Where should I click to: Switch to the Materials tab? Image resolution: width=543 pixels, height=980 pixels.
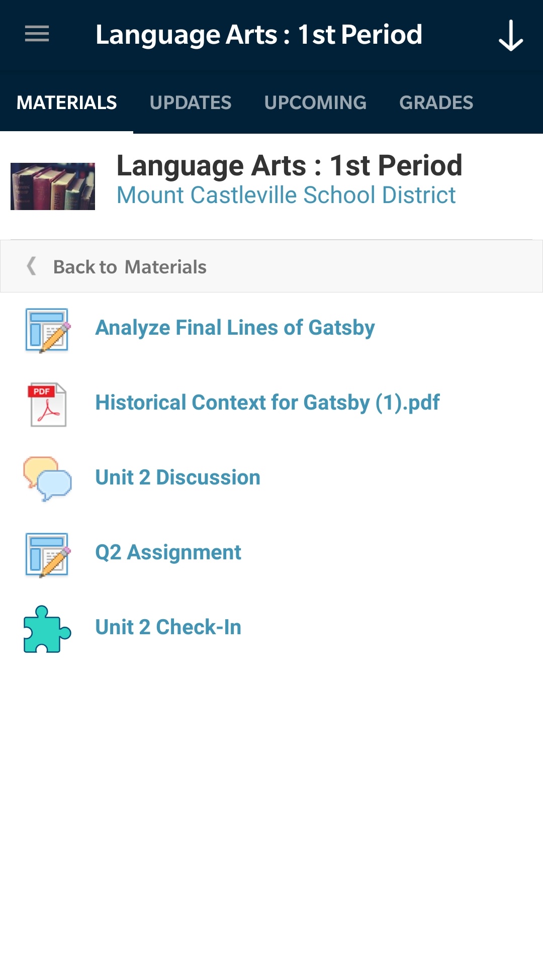click(x=66, y=103)
